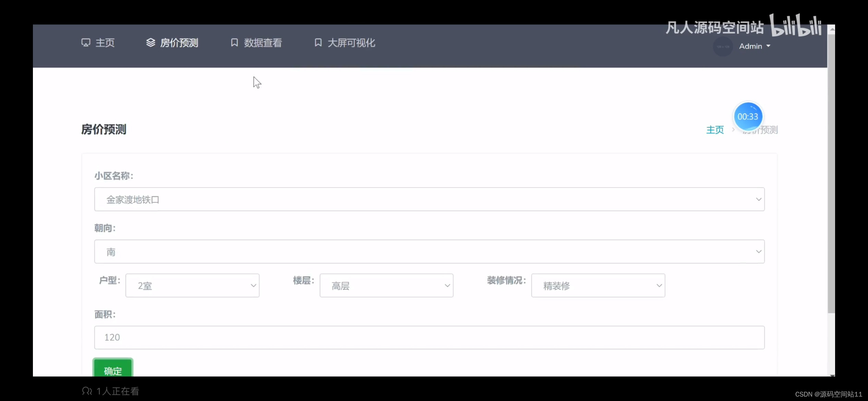Go to 数据查看 menu item
This screenshot has height=401, width=868.
coord(263,43)
